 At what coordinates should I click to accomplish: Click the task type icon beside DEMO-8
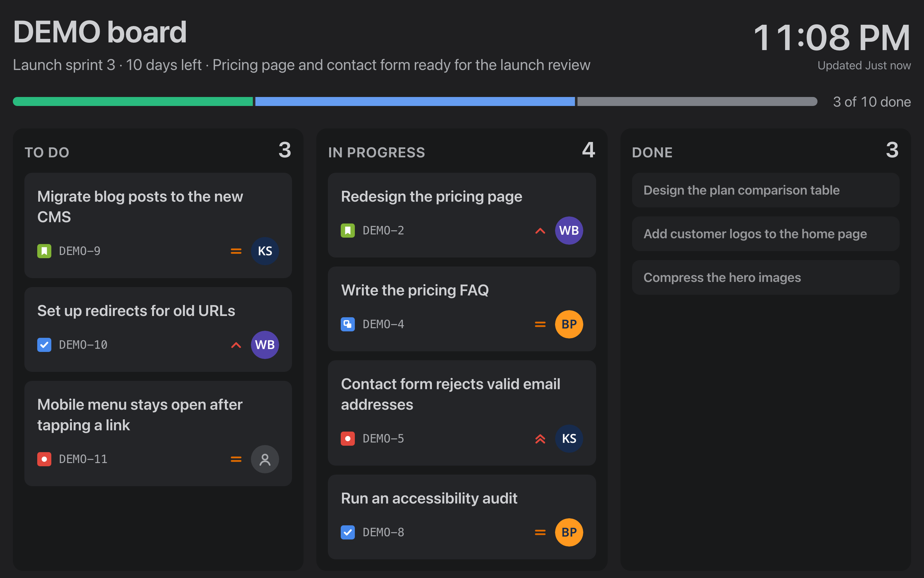[x=348, y=532]
